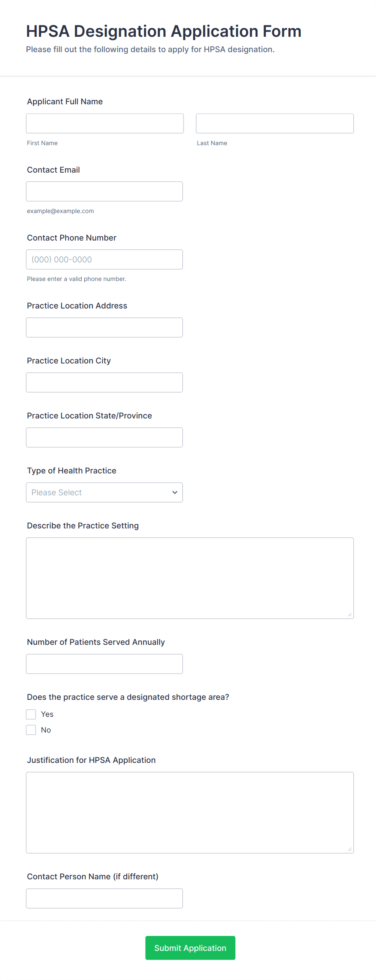This screenshot has width=376, height=980.
Task: Click into the Last Name field
Action: click(275, 123)
